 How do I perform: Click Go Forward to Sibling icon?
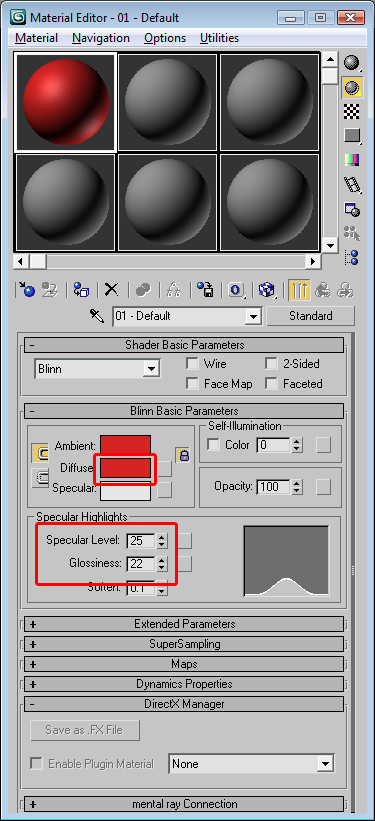click(x=346, y=290)
